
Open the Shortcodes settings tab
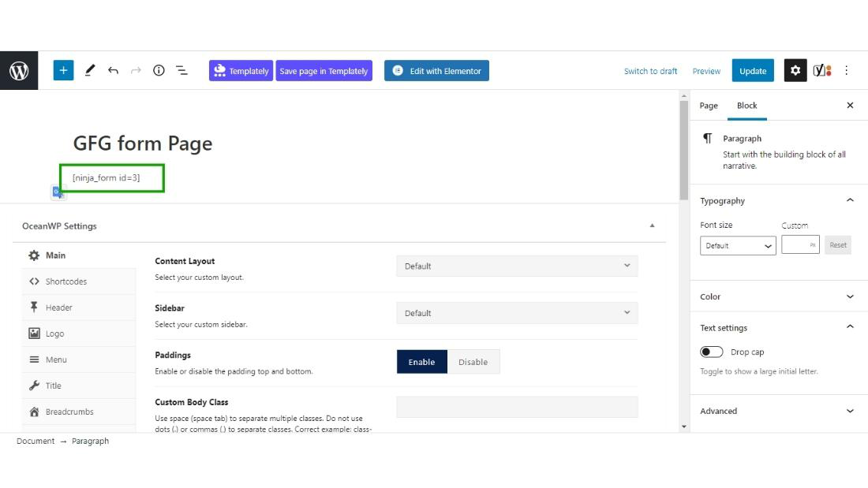66,281
